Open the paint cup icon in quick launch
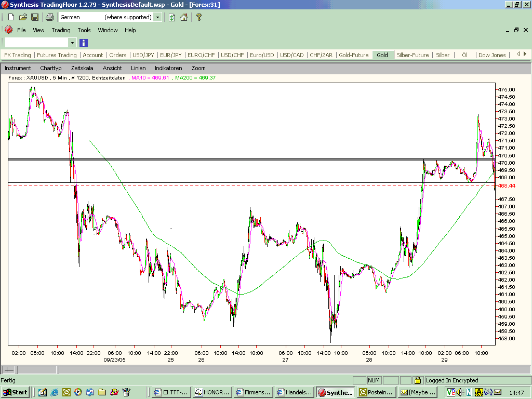 pyautogui.click(x=126, y=392)
